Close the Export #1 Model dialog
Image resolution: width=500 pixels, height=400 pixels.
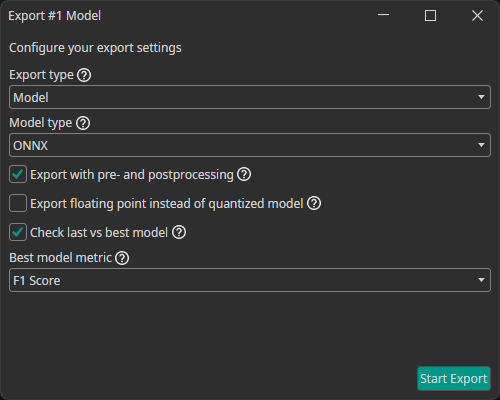[x=477, y=15]
